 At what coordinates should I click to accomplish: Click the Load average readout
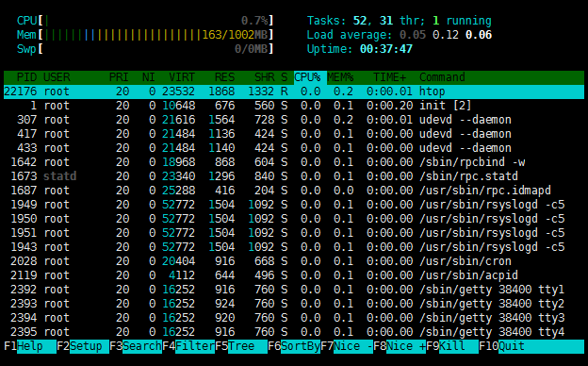[399, 35]
